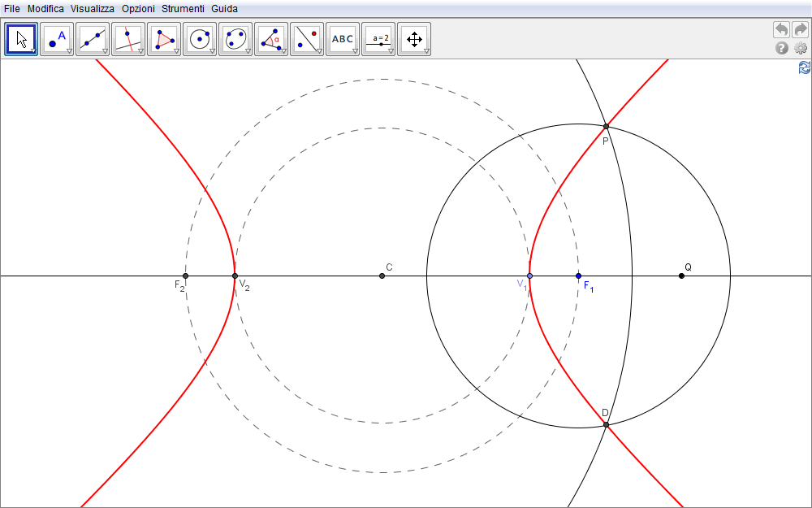
Task: Open the Strumenti menu
Action: coord(183,8)
